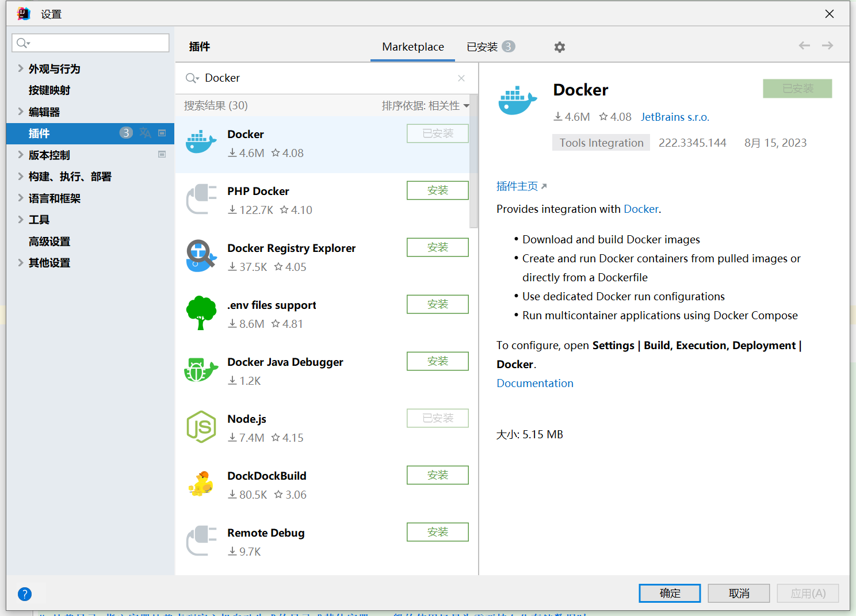Image resolution: width=856 pixels, height=616 pixels.
Task: Open the Documentation link
Action: coord(534,384)
